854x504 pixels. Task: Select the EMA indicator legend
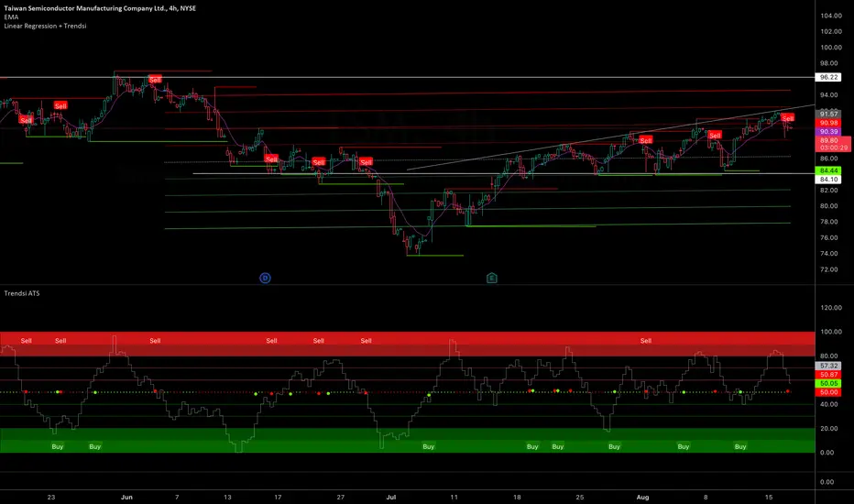[x=11, y=16]
